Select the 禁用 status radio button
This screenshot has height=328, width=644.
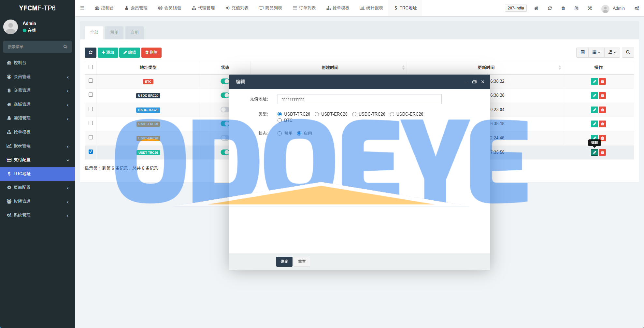pyautogui.click(x=279, y=133)
